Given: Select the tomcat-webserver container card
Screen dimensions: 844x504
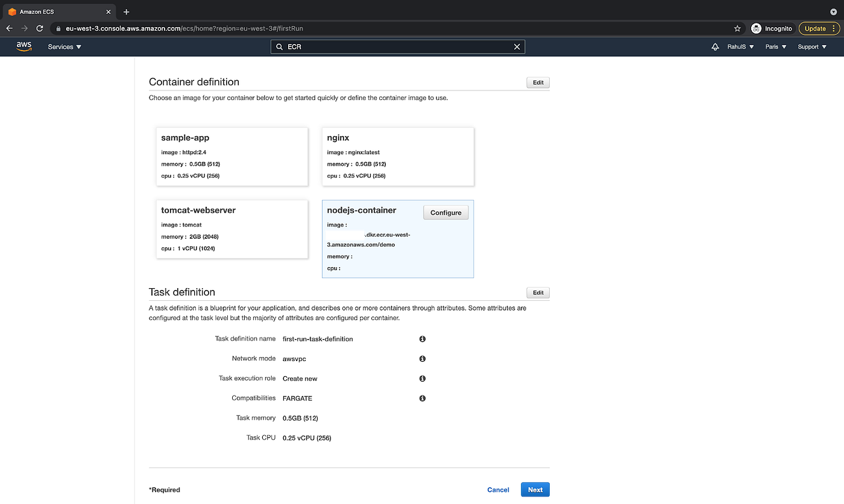Looking at the screenshot, I should point(232,229).
